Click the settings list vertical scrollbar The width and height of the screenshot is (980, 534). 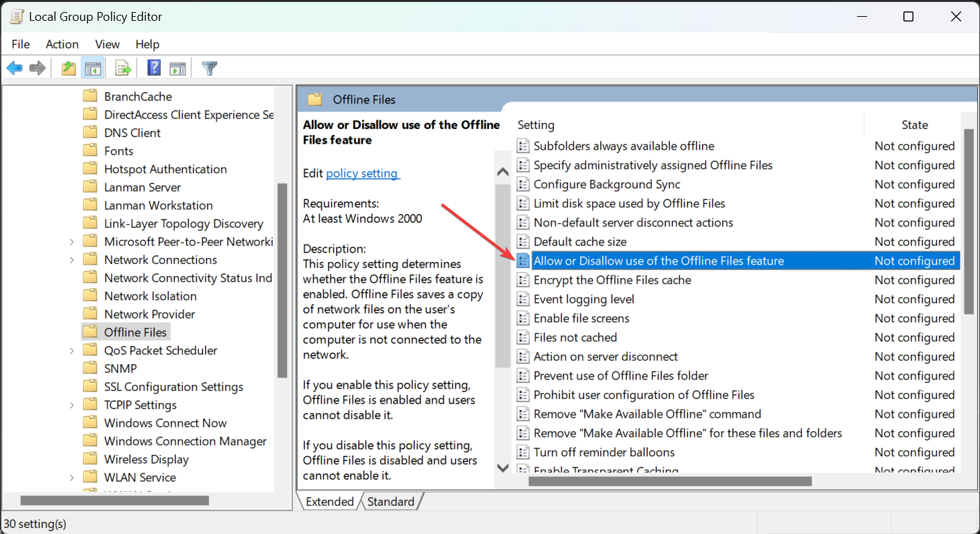click(969, 221)
